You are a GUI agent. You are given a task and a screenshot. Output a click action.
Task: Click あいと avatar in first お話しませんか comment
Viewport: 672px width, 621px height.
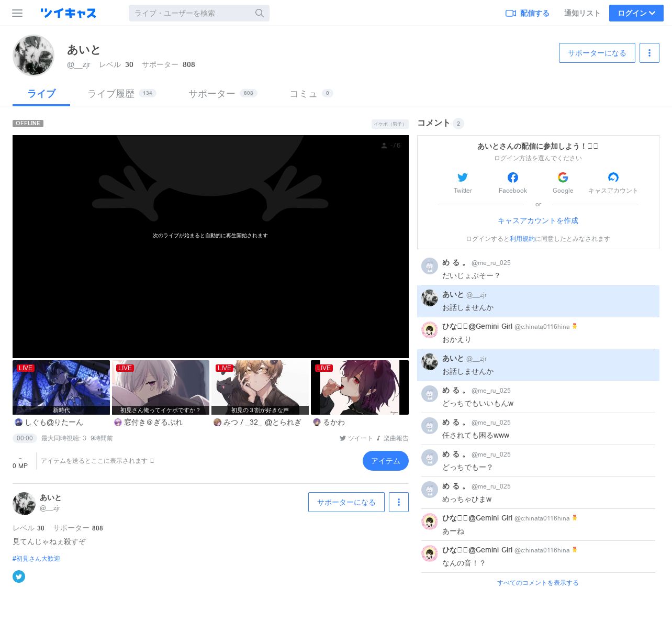click(x=430, y=298)
